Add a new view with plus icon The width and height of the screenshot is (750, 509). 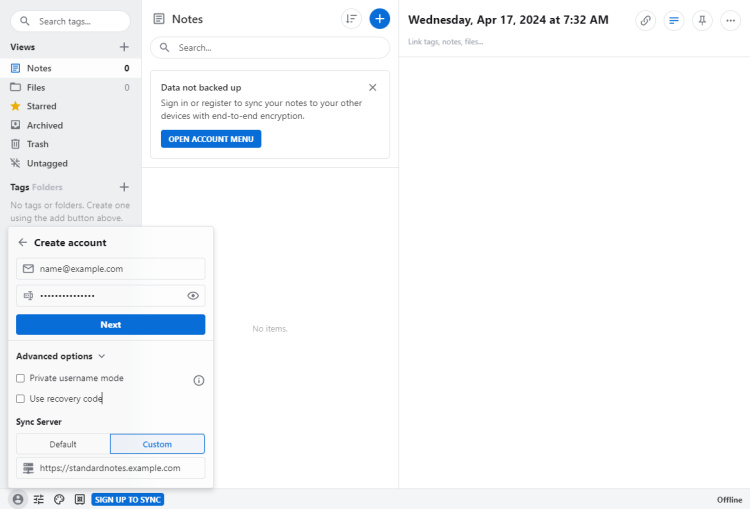tap(124, 47)
